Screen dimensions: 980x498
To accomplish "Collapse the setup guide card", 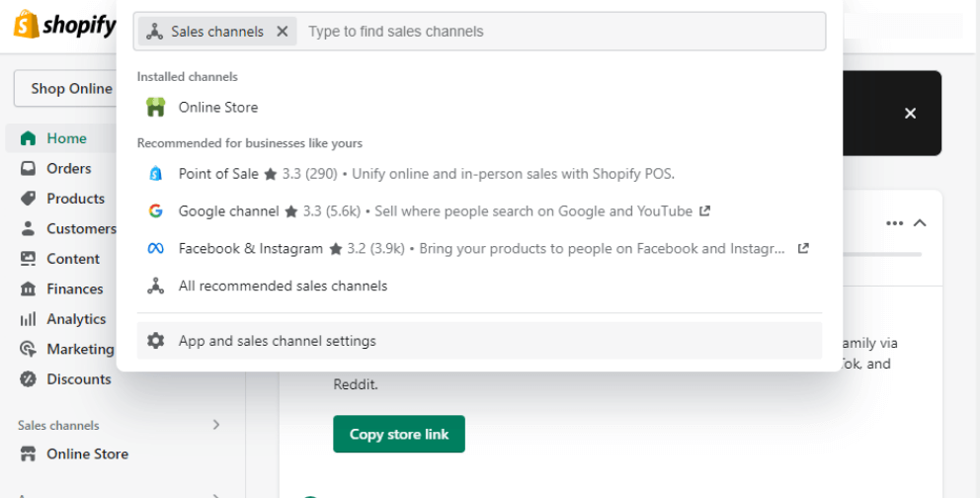I will 920,223.
